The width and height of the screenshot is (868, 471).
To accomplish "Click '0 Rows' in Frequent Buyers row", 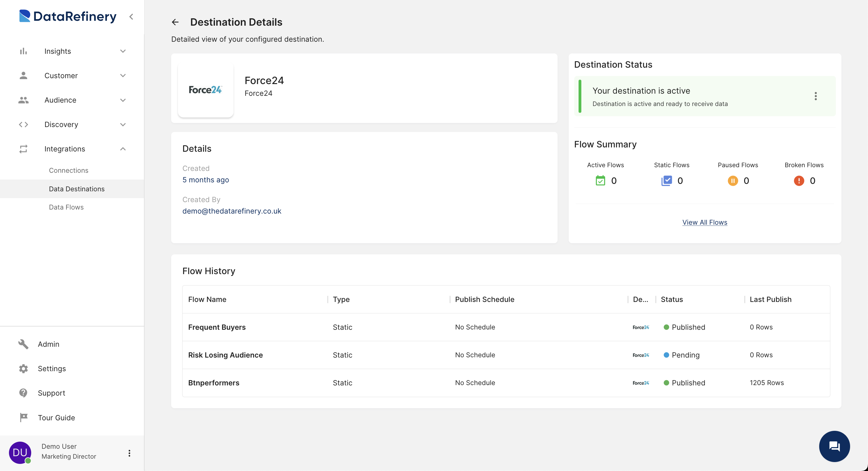I will [761, 327].
